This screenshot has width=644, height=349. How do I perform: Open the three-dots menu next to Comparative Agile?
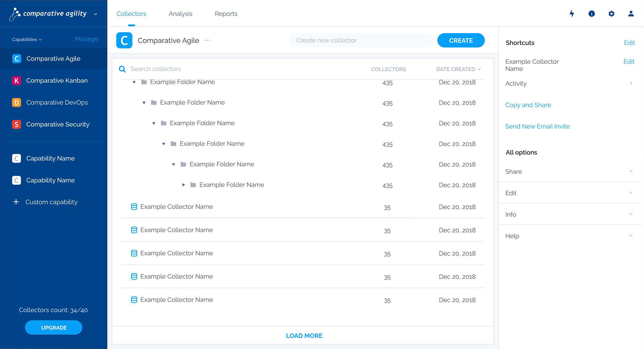207,40
